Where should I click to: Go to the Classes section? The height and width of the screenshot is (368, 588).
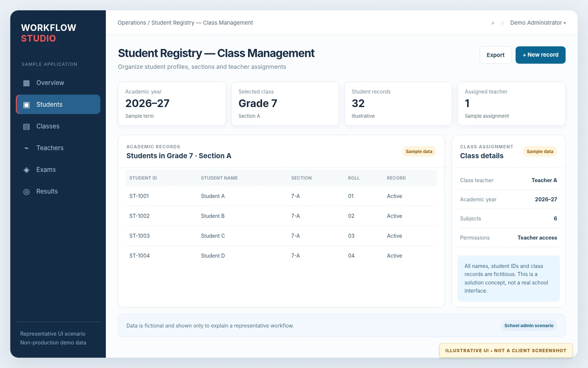point(58,126)
